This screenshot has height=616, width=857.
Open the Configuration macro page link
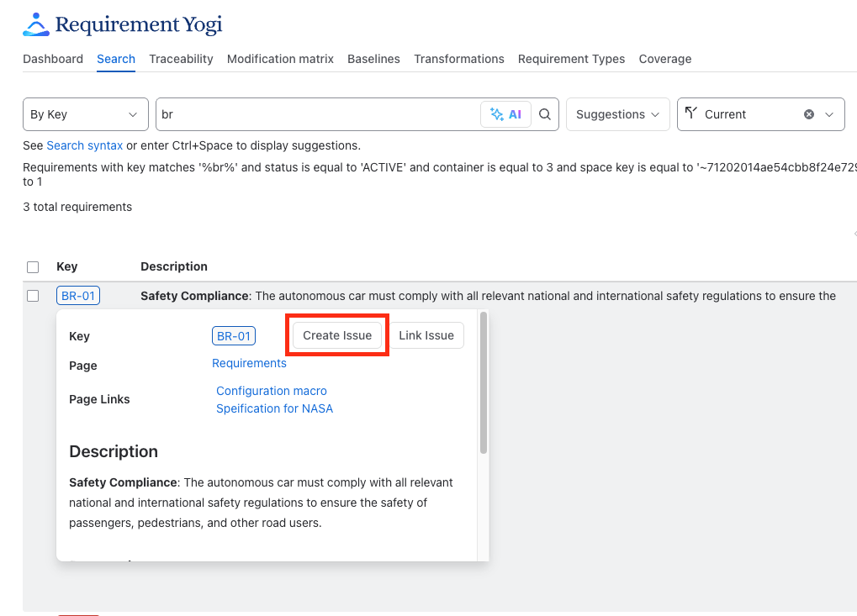(272, 391)
